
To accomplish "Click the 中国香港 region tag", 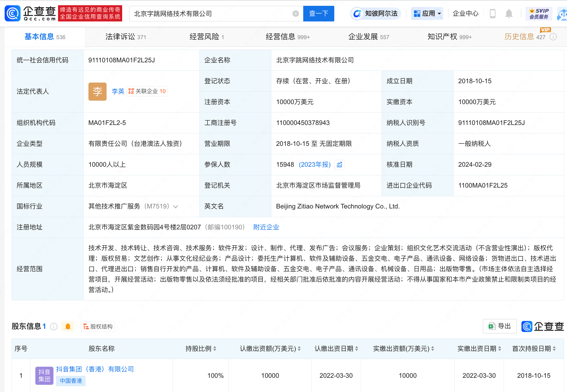I will pyautogui.click(x=71, y=381).
